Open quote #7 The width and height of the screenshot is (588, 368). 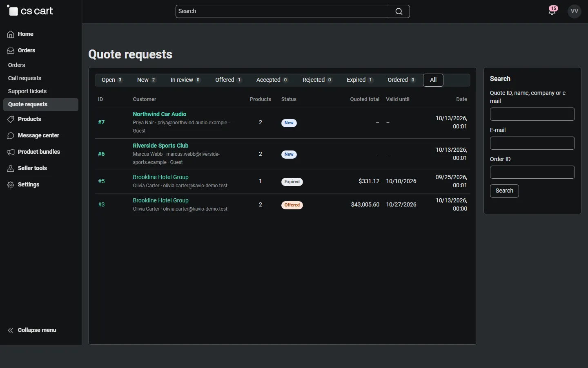click(x=102, y=123)
